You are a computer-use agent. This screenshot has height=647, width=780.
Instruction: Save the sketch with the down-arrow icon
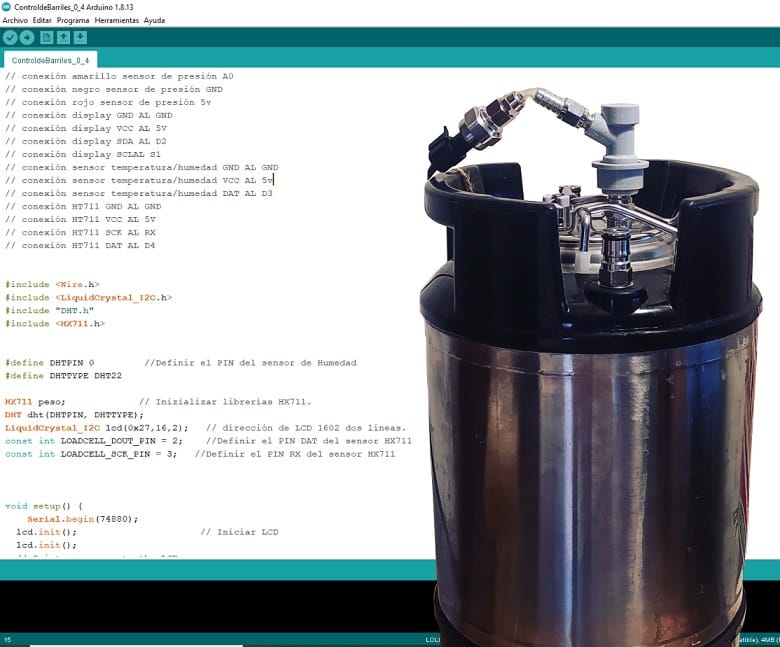coord(80,37)
